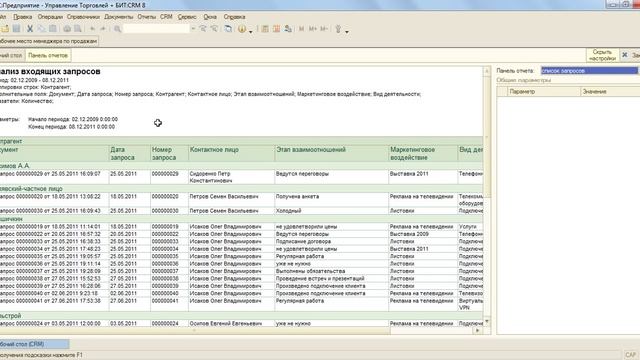Click the Проведение встреч и презентаций cell
The width and height of the screenshot is (640, 360).
point(332,278)
